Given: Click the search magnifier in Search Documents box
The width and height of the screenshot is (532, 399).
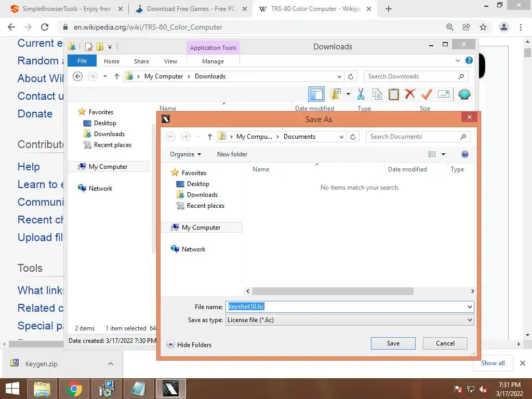Looking at the screenshot, I should (463, 137).
